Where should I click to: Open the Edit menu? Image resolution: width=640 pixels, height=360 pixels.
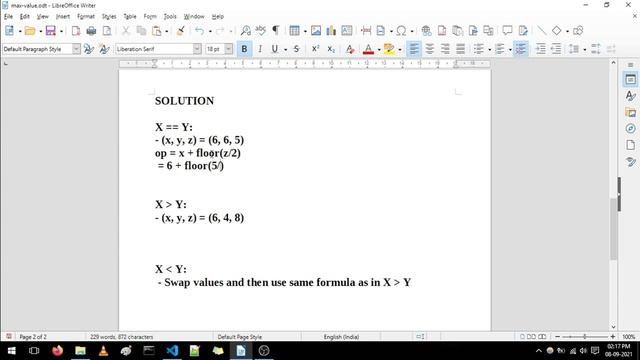[x=25, y=16]
